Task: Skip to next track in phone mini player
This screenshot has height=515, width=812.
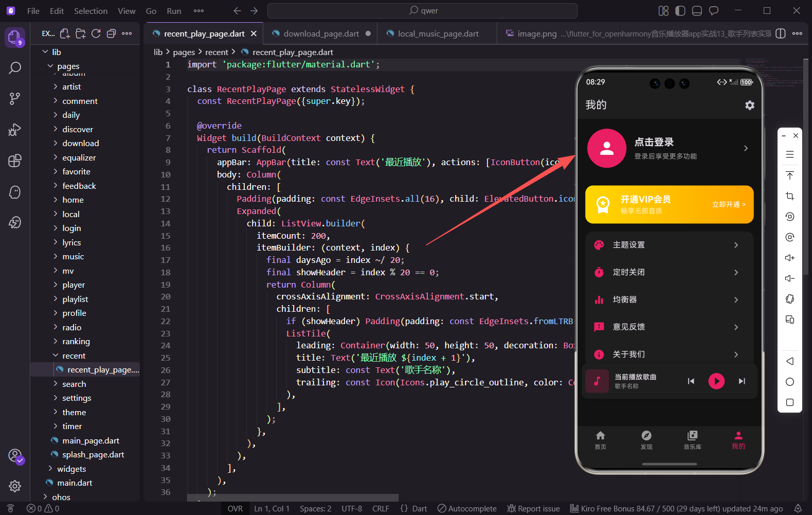Action: point(742,381)
